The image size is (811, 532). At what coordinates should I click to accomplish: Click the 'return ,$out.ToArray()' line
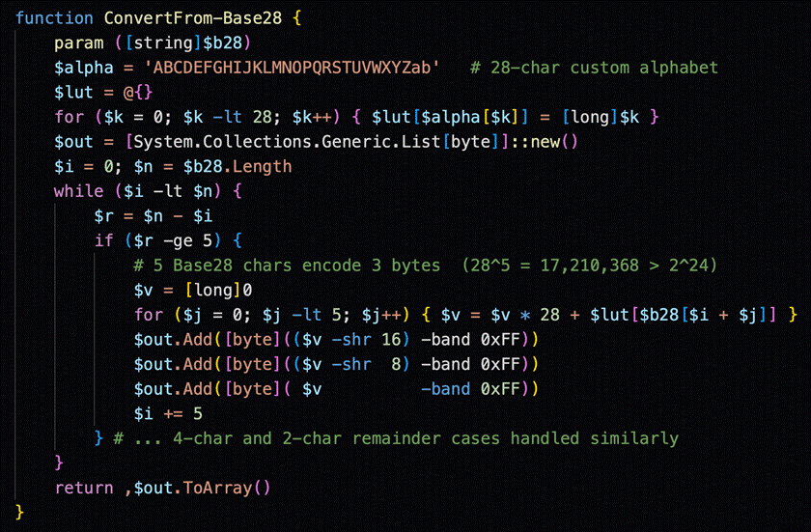(x=162, y=488)
